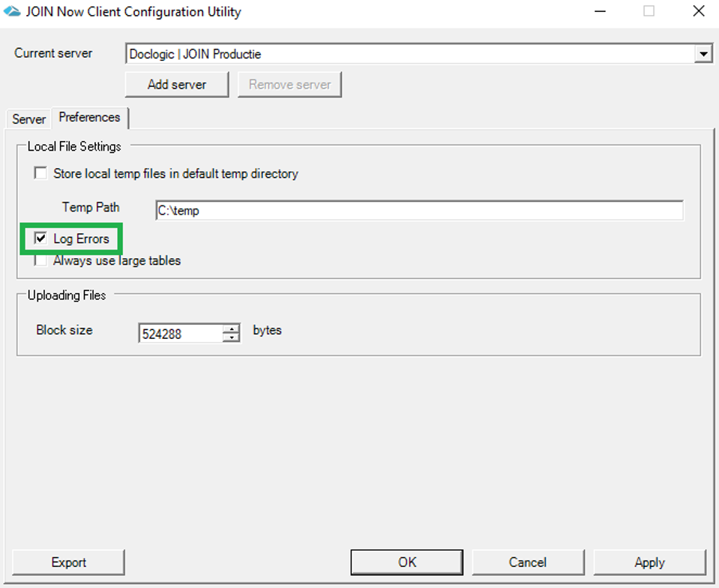Click the cloud icon in the title bar
The height and width of the screenshot is (588, 719).
13,11
